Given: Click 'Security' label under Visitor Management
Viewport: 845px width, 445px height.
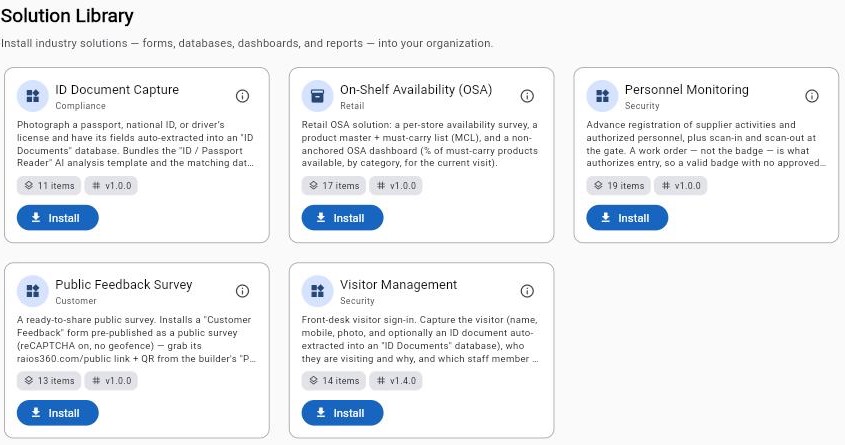Looking at the screenshot, I should (x=357, y=301).
